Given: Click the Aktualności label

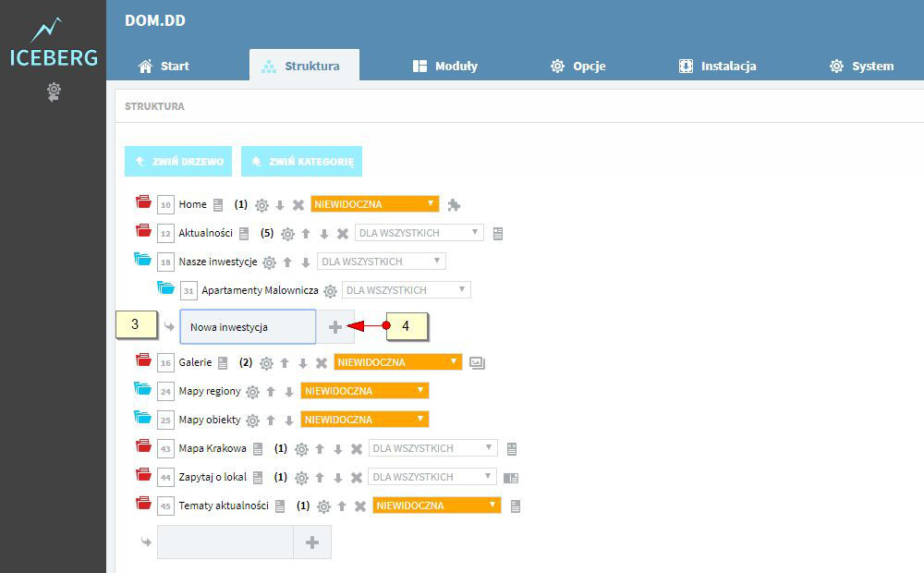Looking at the screenshot, I should click(206, 234).
